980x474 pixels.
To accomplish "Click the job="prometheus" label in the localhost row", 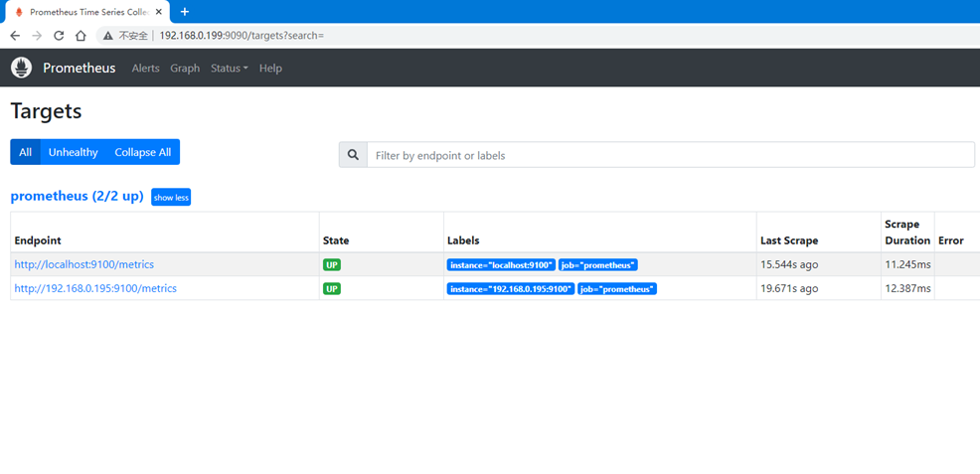I will click(598, 264).
